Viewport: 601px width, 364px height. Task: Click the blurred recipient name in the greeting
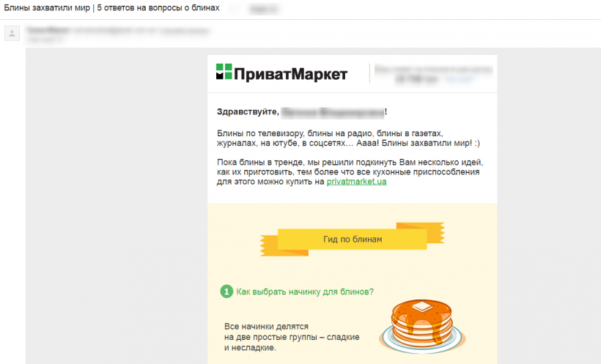tap(333, 112)
